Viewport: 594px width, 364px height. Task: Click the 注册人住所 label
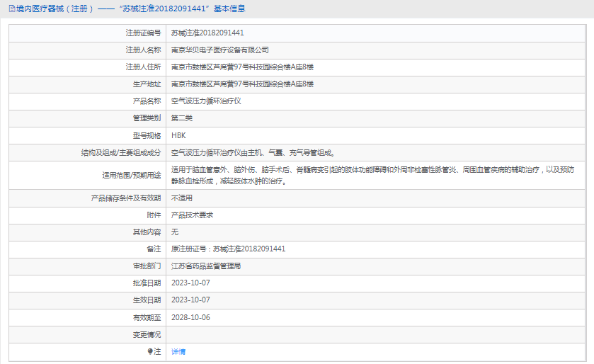coord(143,67)
